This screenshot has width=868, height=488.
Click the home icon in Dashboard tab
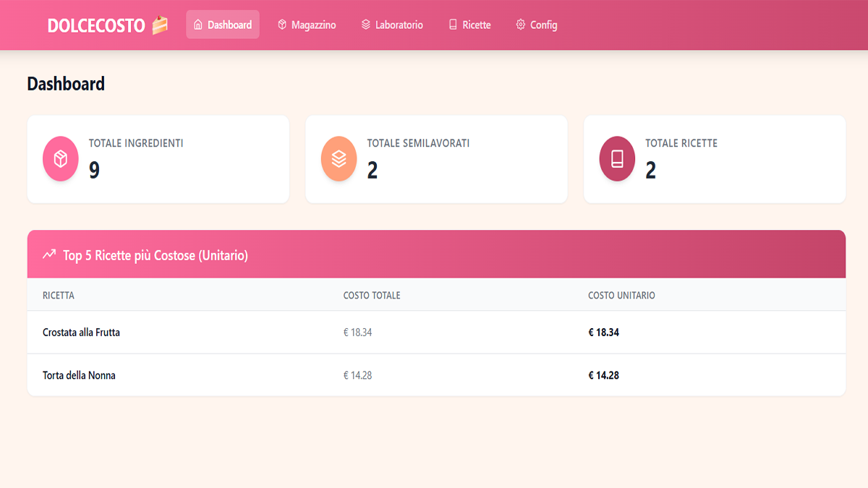198,25
